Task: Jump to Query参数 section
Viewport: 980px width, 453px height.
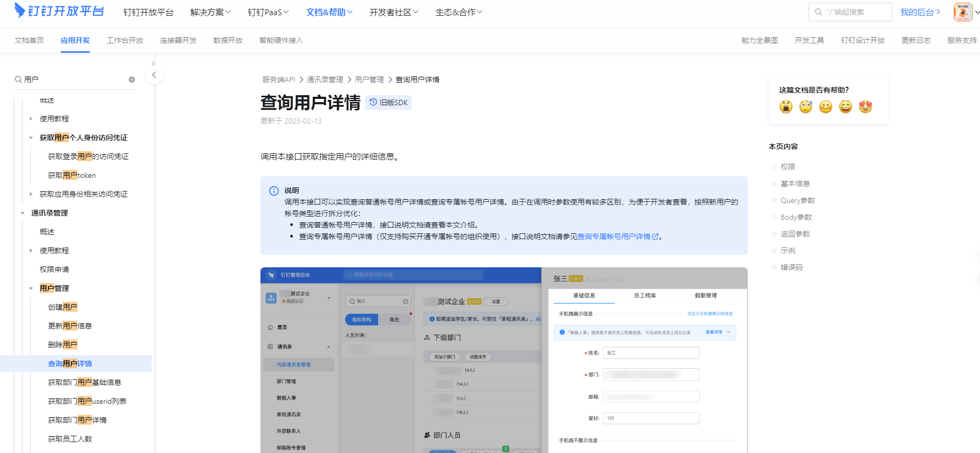Action: 797,200
